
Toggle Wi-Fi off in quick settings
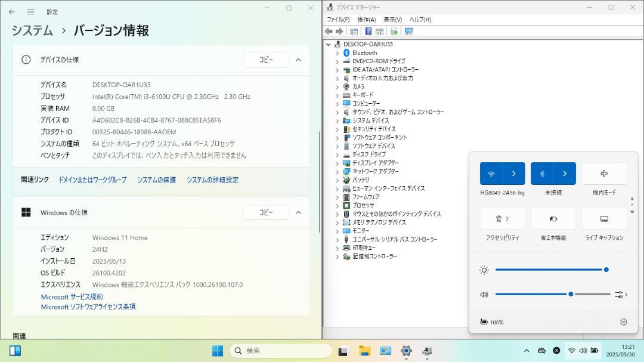point(491,174)
